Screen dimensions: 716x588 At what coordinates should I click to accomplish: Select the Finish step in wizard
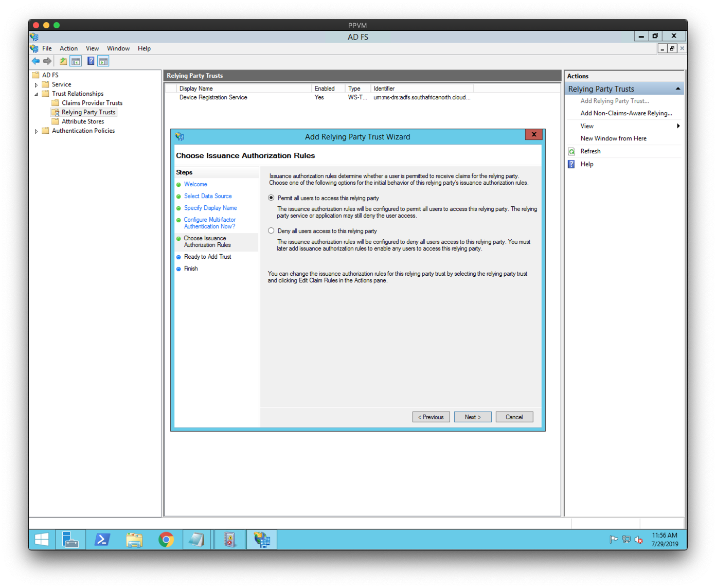[x=191, y=269]
